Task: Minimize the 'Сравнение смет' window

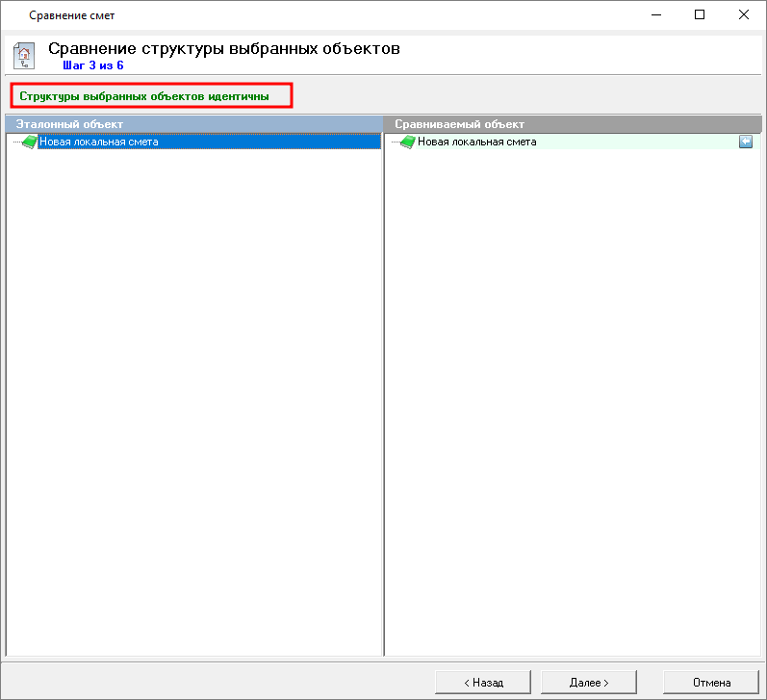Action: pos(655,15)
